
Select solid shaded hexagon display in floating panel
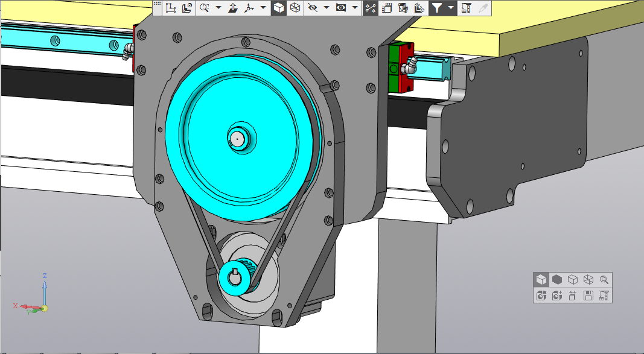[x=557, y=280]
